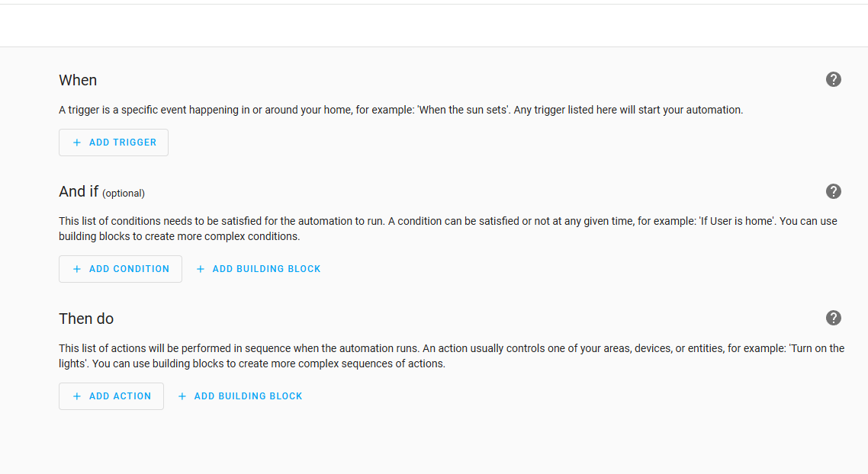The height and width of the screenshot is (474, 868).
Task: Open help for the When section
Action: pos(833,80)
